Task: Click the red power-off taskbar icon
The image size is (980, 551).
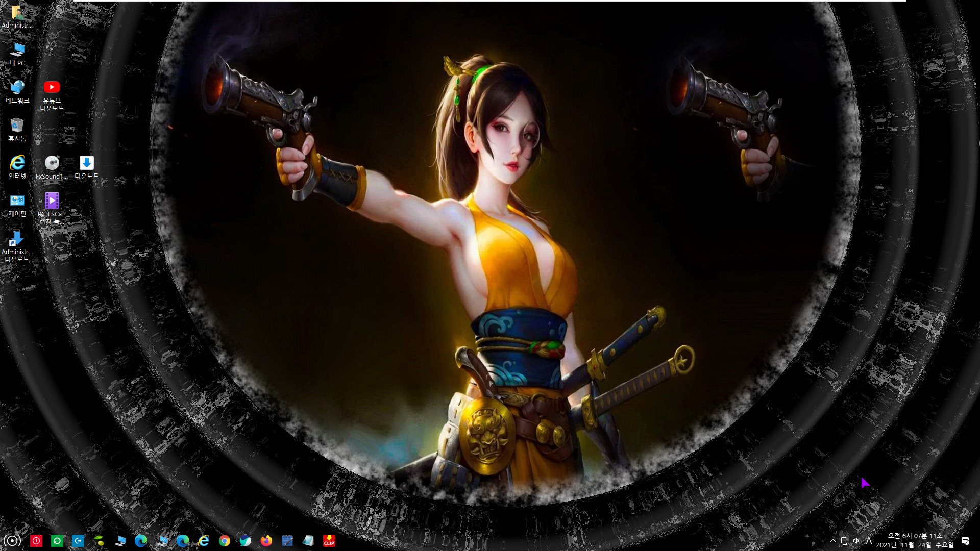Action: coord(36,541)
